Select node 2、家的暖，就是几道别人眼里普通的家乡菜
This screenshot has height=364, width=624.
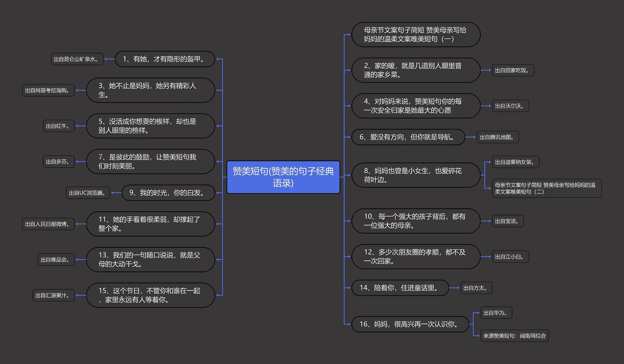click(416, 70)
